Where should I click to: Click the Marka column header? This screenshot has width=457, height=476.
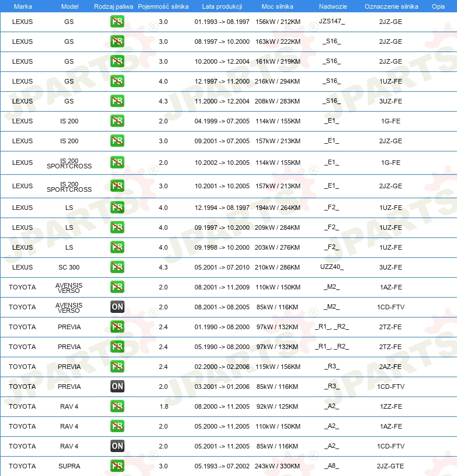[x=23, y=6]
